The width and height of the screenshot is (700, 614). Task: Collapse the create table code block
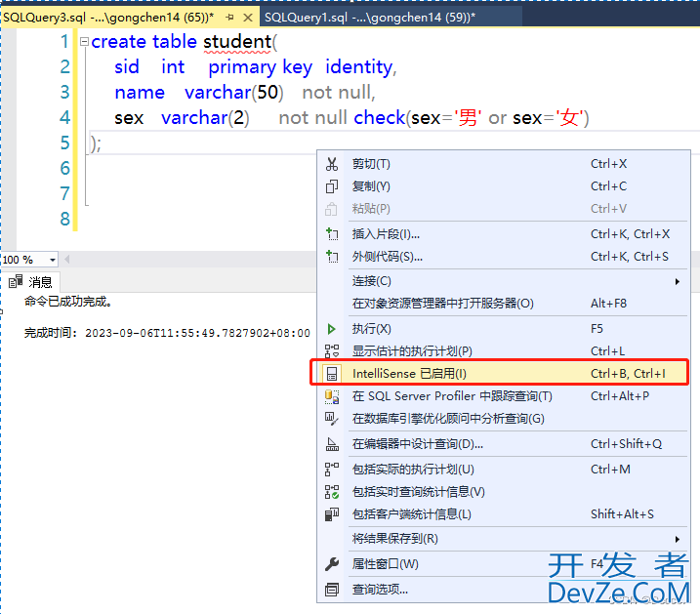(84, 42)
